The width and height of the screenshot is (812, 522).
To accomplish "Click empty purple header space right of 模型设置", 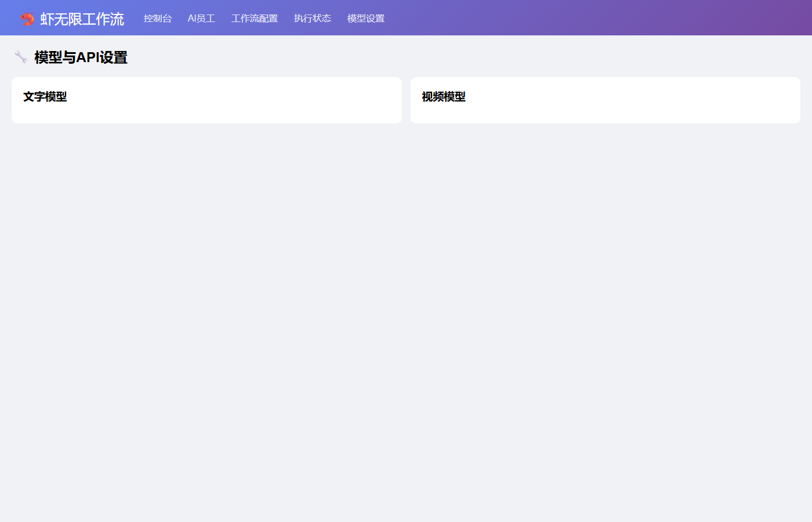I will pos(580,17).
